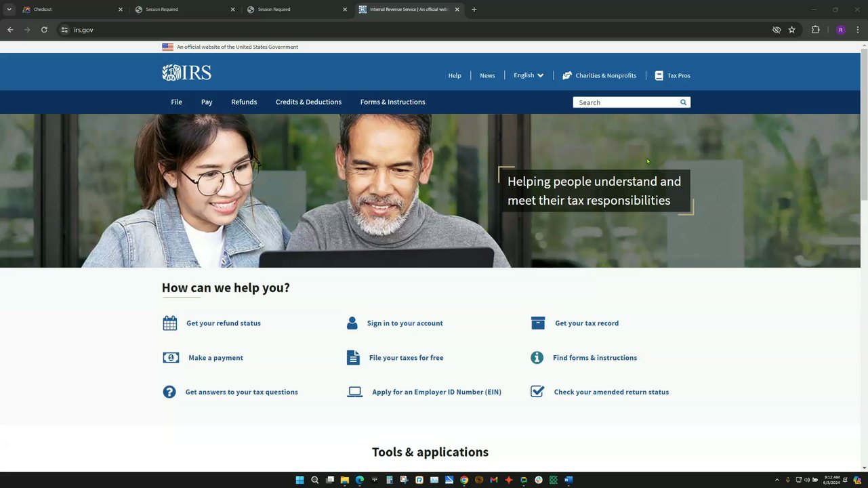Click the page's vertical scrollbar thumb
Screen dimensions: 868x488
pyautogui.click(x=864, y=124)
